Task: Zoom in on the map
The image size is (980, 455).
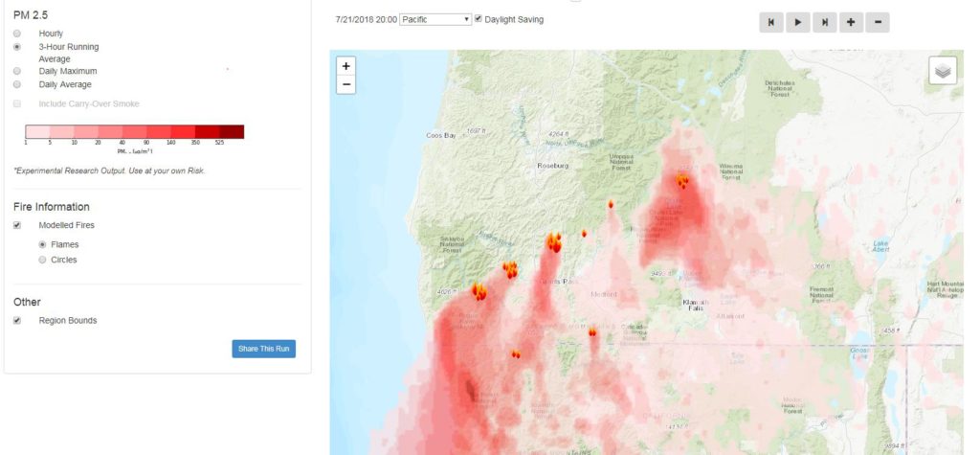Action: 346,66
